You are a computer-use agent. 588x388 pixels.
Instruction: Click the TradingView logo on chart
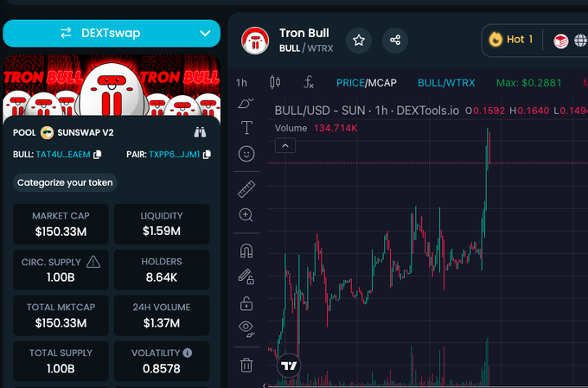(x=289, y=366)
